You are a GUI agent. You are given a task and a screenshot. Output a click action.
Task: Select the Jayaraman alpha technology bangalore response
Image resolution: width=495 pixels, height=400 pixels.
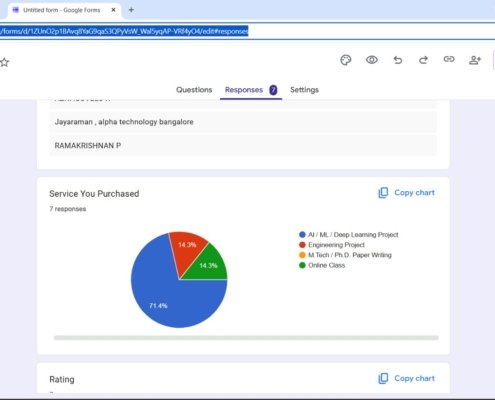point(243,122)
